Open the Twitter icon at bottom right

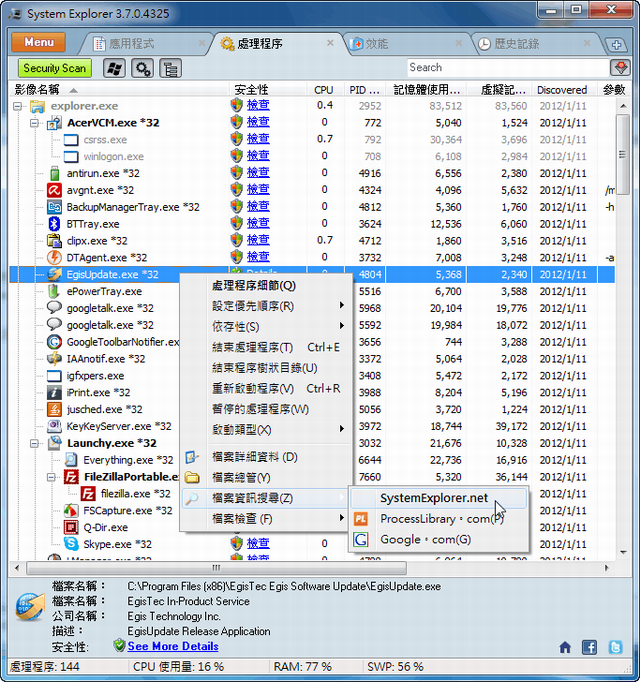pyautogui.click(x=615, y=647)
